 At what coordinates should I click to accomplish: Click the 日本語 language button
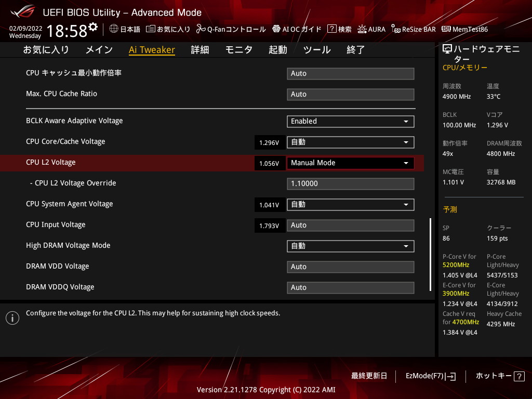click(x=125, y=29)
